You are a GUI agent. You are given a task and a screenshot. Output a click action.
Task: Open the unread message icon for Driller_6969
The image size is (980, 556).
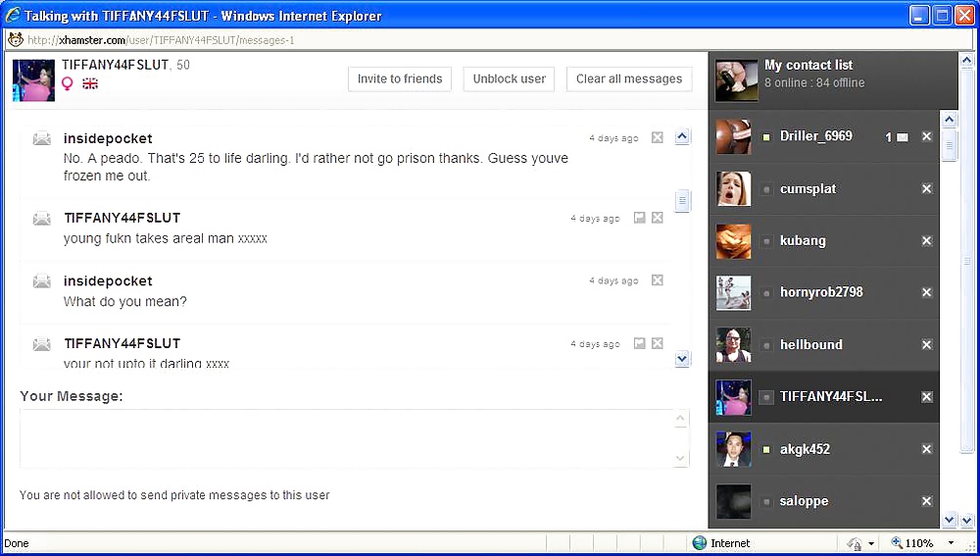click(x=902, y=137)
